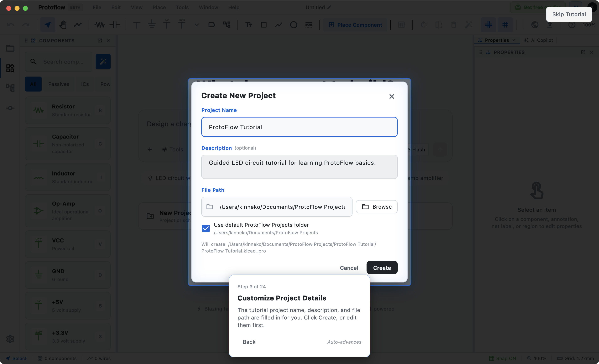Show the ICs component category
This screenshot has width=599, height=364.
coord(85,84)
